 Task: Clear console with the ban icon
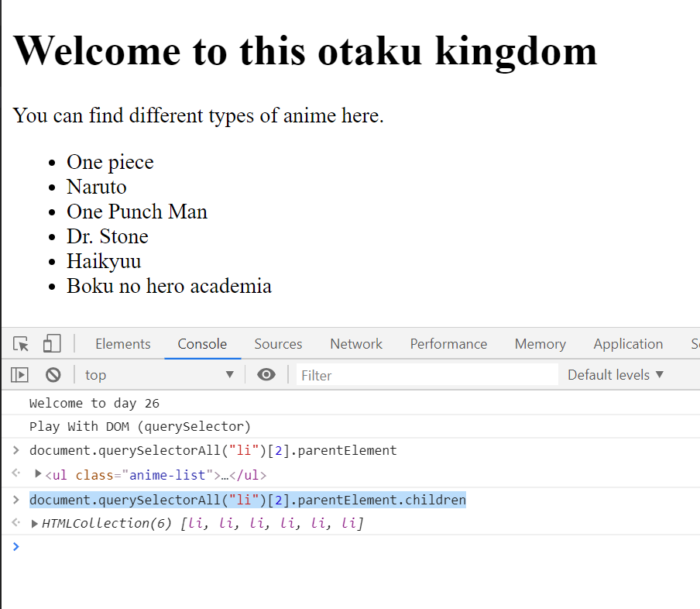click(53, 375)
